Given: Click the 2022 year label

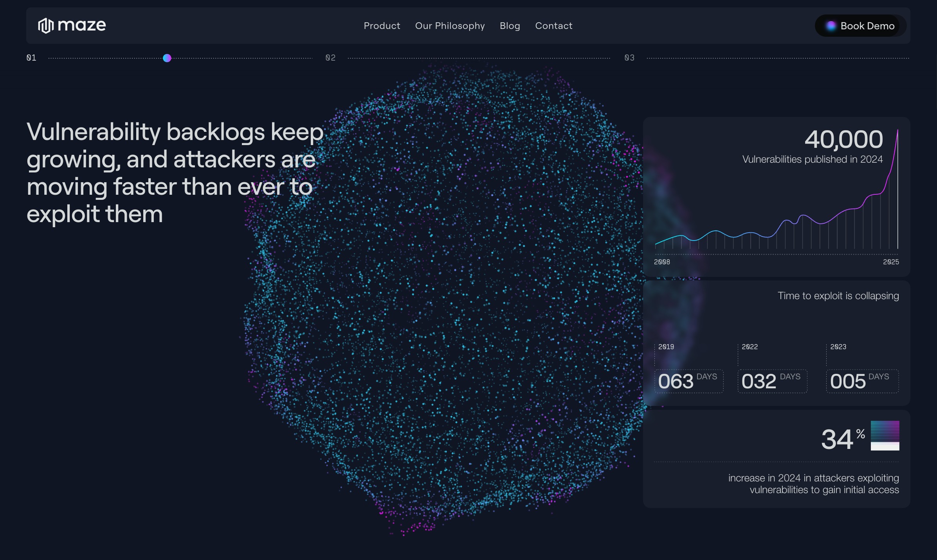Looking at the screenshot, I should (750, 347).
